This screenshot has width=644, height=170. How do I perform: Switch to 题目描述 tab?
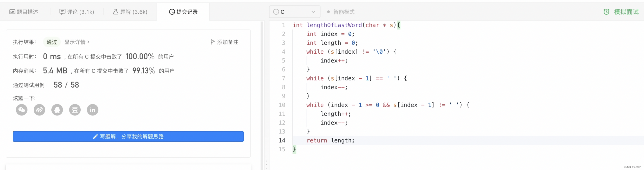coord(24,12)
